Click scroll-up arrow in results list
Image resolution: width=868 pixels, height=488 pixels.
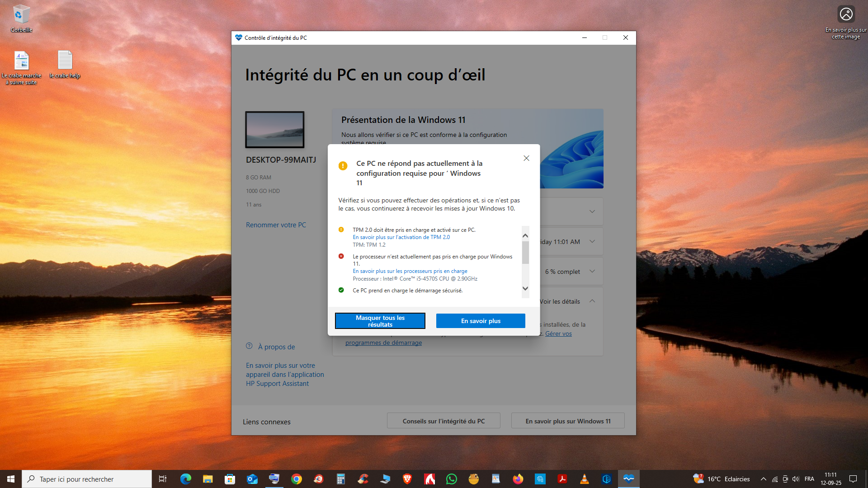(x=525, y=235)
